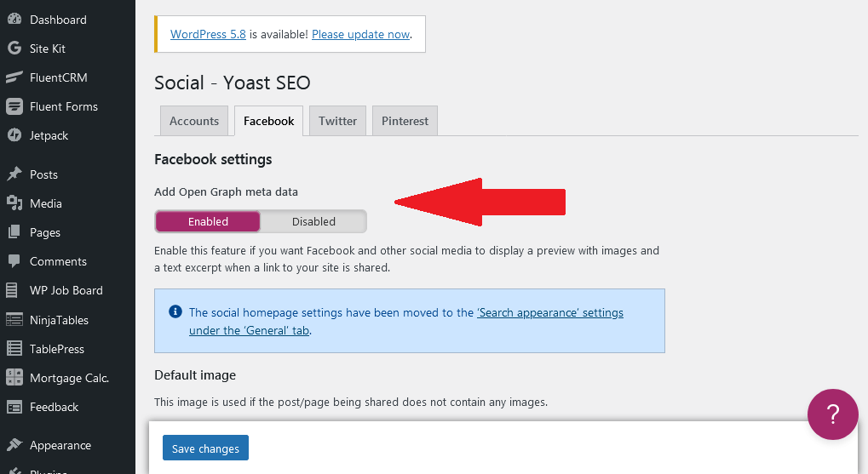Select the Pinterest tab
This screenshot has height=474, width=868.
[x=405, y=121]
